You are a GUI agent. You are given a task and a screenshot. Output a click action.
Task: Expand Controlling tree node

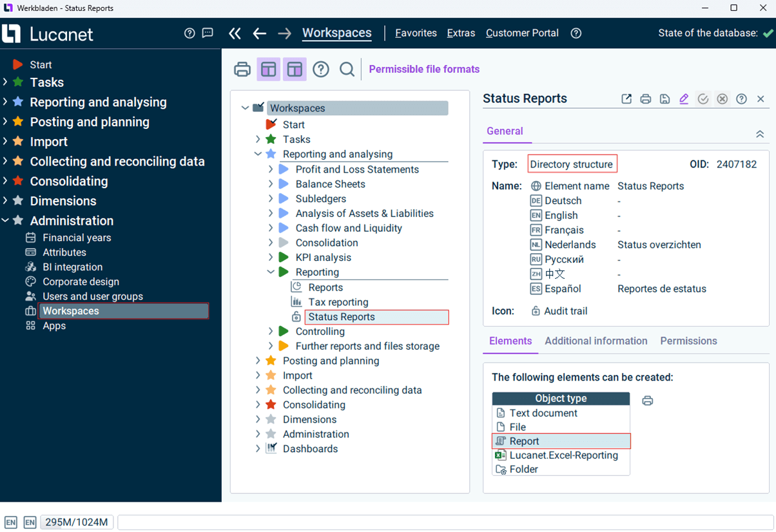tap(271, 332)
